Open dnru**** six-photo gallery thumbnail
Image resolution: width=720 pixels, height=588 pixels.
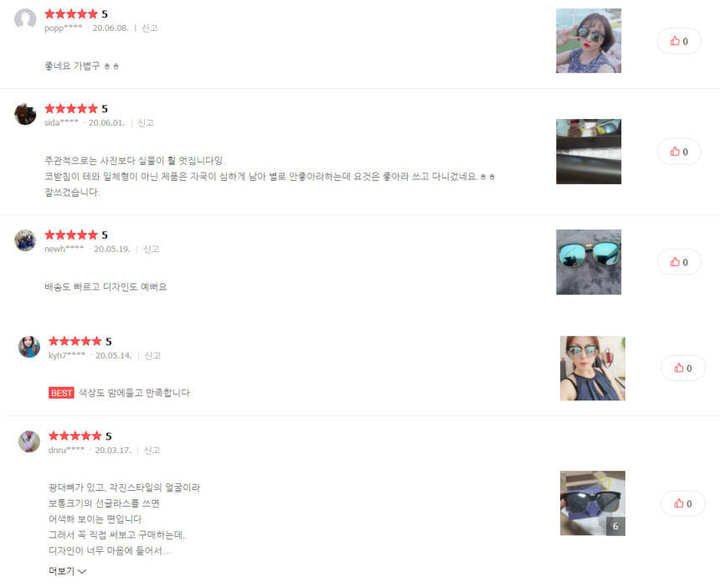point(593,503)
